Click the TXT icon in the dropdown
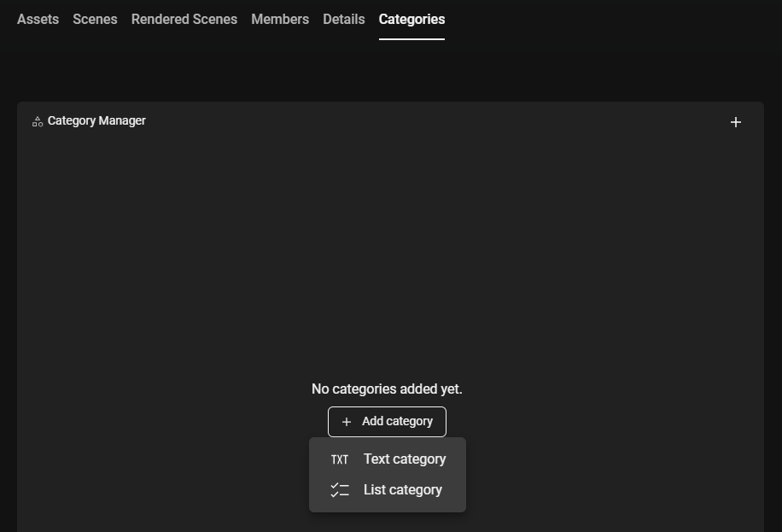This screenshot has width=782, height=532. pyautogui.click(x=340, y=459)
